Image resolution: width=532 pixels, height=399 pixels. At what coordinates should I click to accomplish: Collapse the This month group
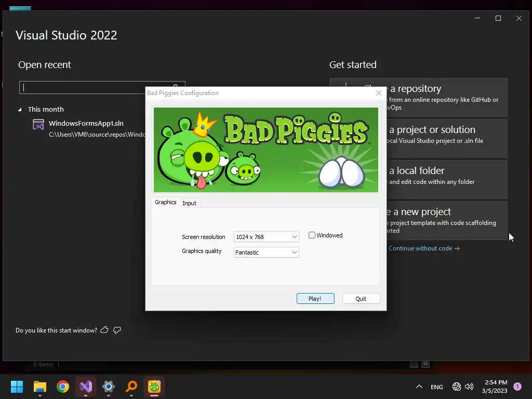click(20, 110)
